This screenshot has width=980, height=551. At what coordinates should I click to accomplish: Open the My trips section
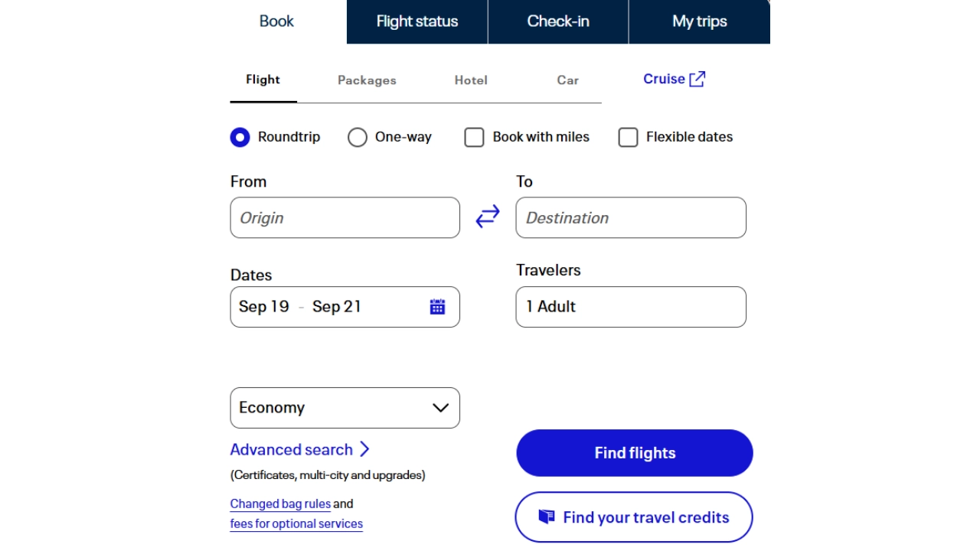pos(699,21)
